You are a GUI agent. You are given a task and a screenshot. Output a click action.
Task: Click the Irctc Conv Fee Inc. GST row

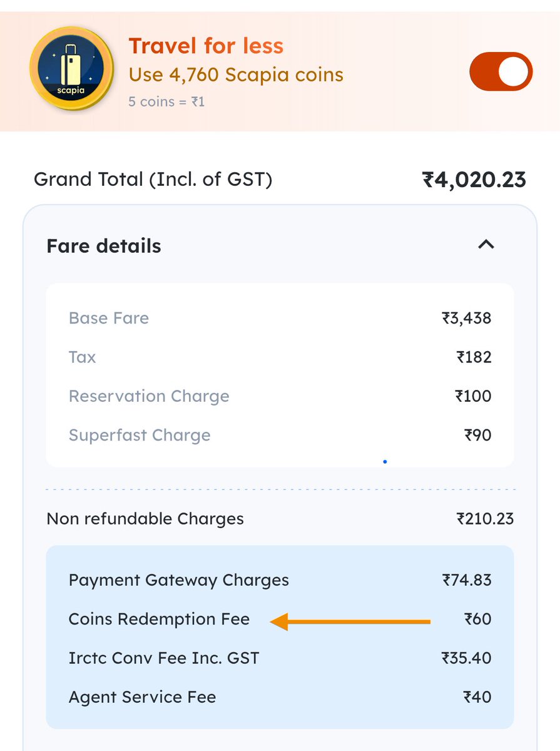point(279,658)
